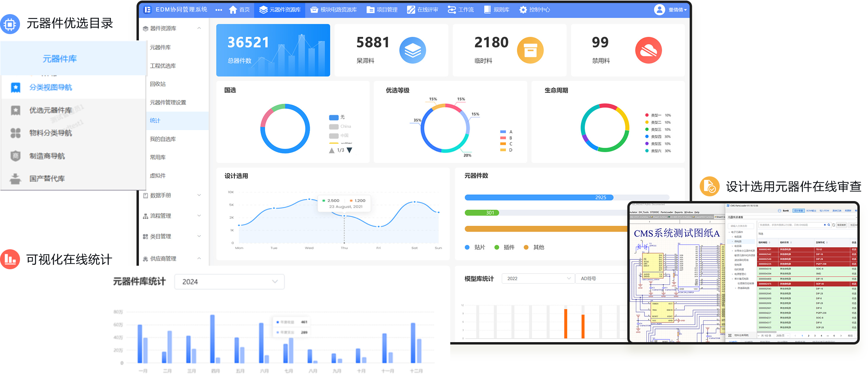Click the blue stagnant materials layers icon
The height and width of the screenshot is (388, 868).
click(x=412, y=50)
